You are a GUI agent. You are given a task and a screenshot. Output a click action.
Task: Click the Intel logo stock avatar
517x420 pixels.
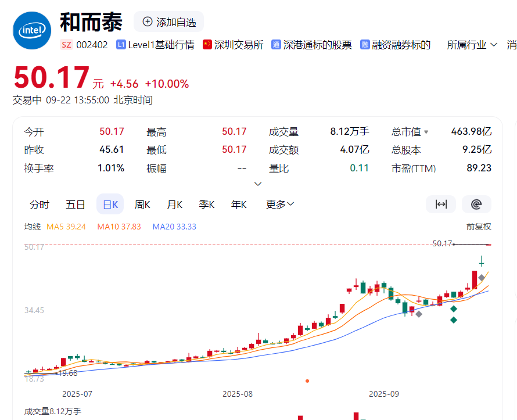point(33,30)
